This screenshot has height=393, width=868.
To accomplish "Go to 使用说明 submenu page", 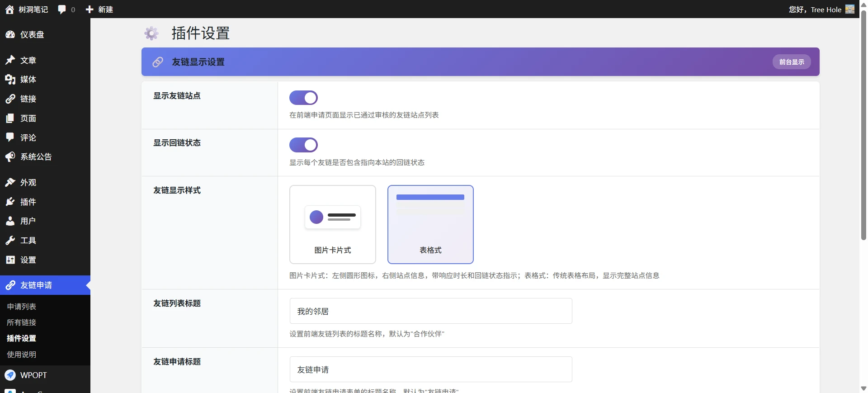I will 22,355.
